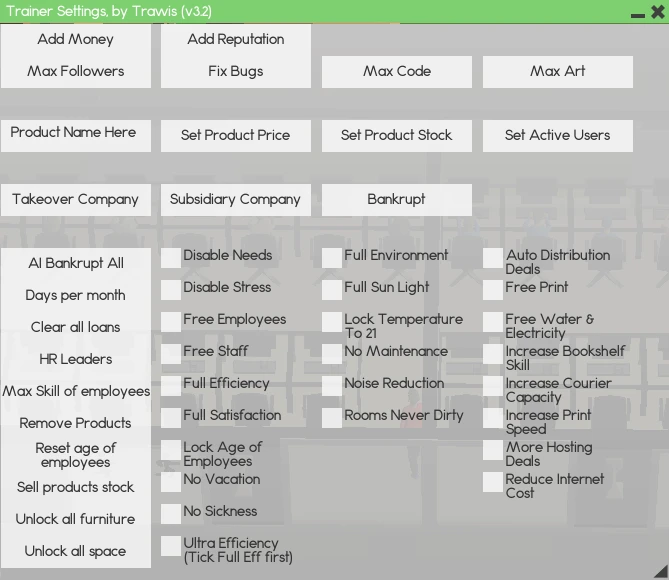Toggle Lock Age of Employees checkbox
669x580 pixels.
[x=171, y=450]
